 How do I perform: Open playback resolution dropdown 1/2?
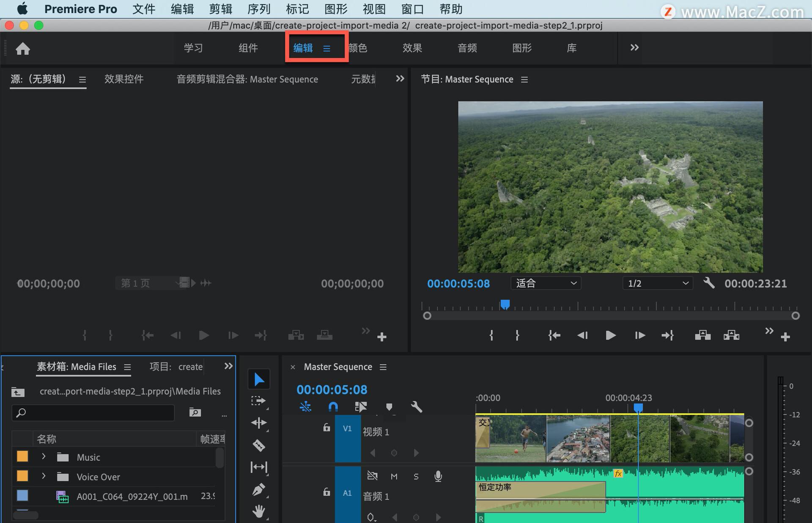click(x=658, y=283)
